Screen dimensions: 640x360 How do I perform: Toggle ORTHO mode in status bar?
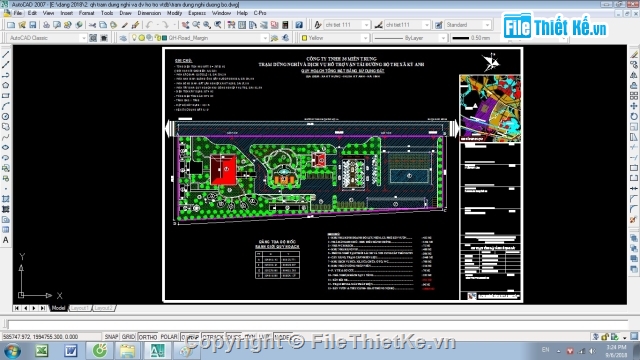[x=148, y=337]
